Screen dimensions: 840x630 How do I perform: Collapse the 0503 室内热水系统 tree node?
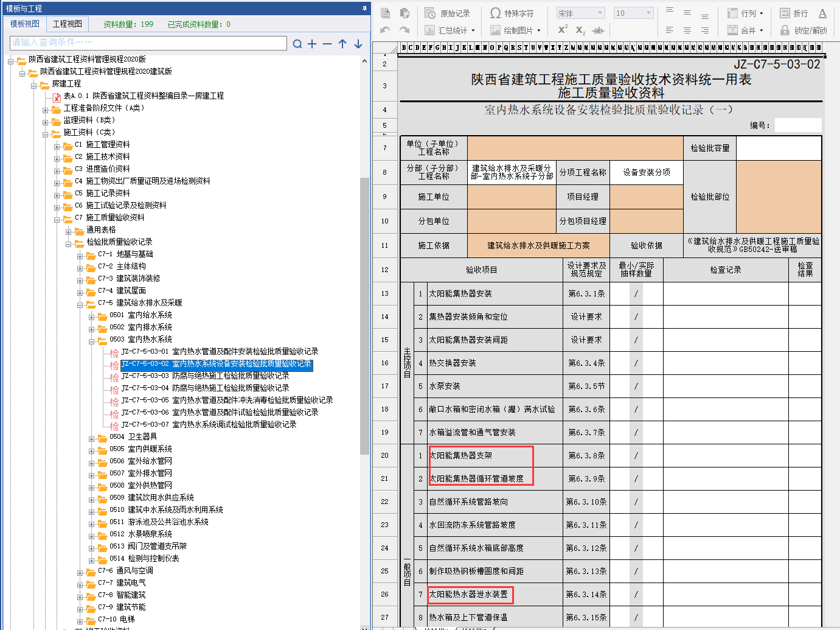92,340
